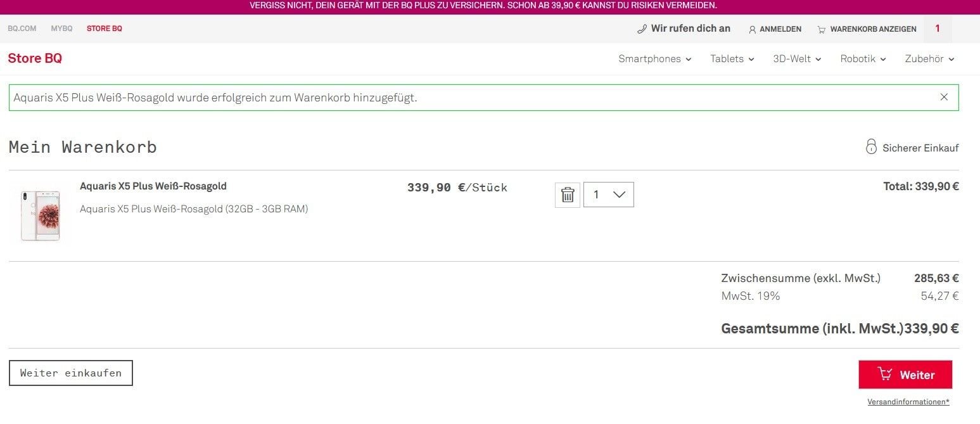This screenshot has width=980, height=424.
Task: Open the Aquaris X5 Plus product thumbnail
Action: pos(40,215)
